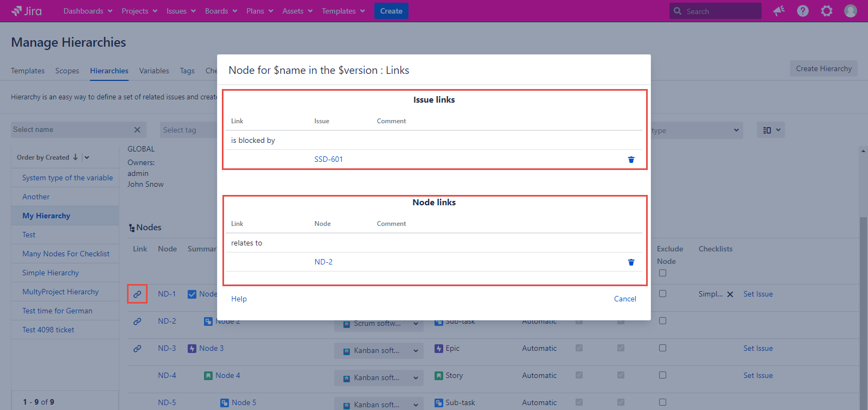
Task: Open the help question mark icon
Action: tap(802, 11)
